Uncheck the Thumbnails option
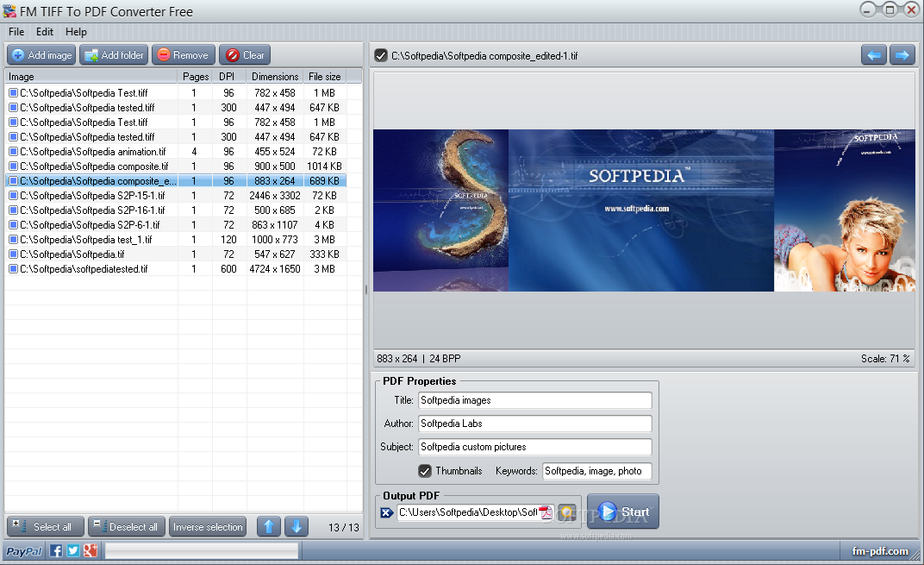Image resolution: width=924 pixels, height=565 pixels. tap(425, 471)
